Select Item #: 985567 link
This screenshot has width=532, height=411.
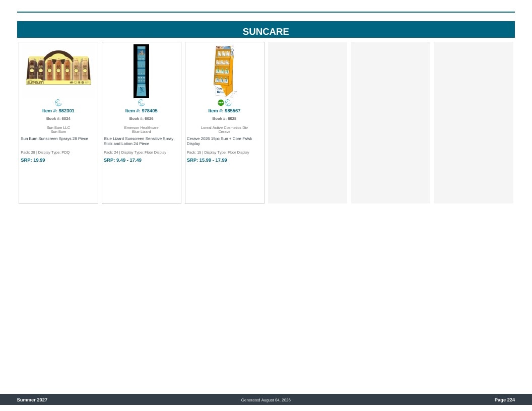[x=224, y=111]
